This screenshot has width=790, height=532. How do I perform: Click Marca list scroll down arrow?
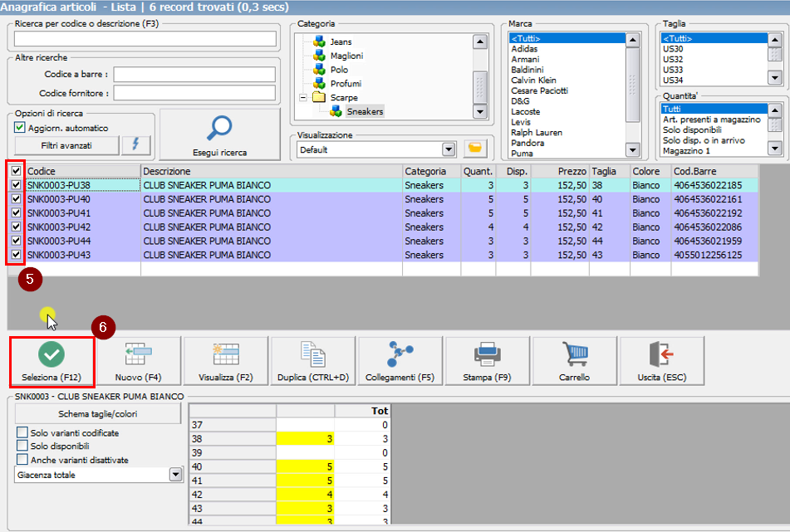(x=632, y=149)
